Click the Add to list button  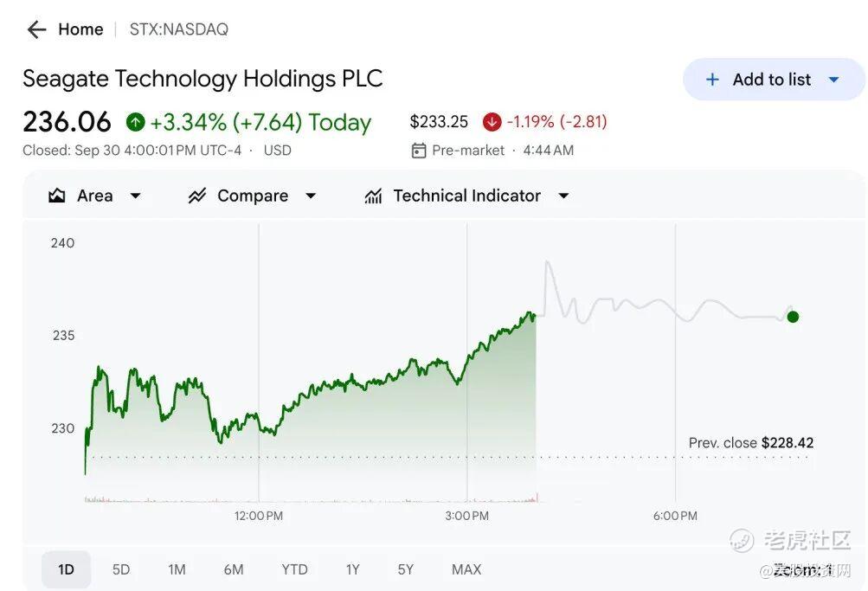(x=771, y=80)
